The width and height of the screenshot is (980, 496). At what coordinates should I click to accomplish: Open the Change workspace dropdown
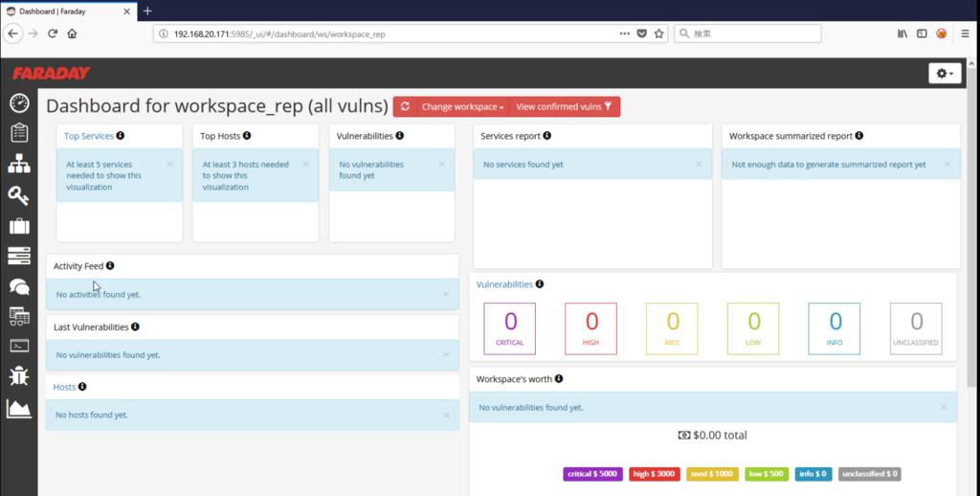pos(462,106)
